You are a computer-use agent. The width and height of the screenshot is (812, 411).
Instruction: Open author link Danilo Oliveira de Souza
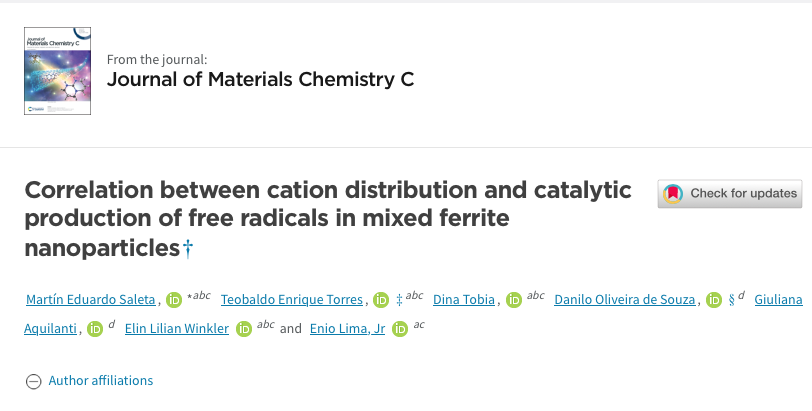click(x=625, y=300)
